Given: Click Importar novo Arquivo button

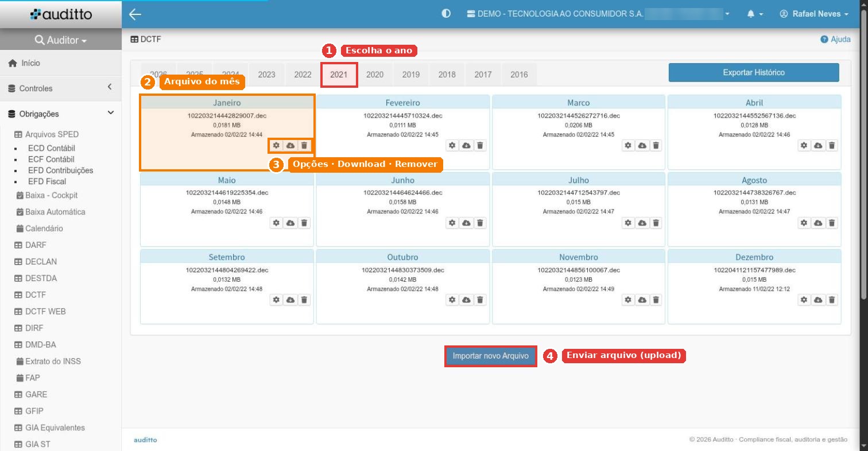Looking at the screenshot, I should pyautogui.click(x=491, y=356).
